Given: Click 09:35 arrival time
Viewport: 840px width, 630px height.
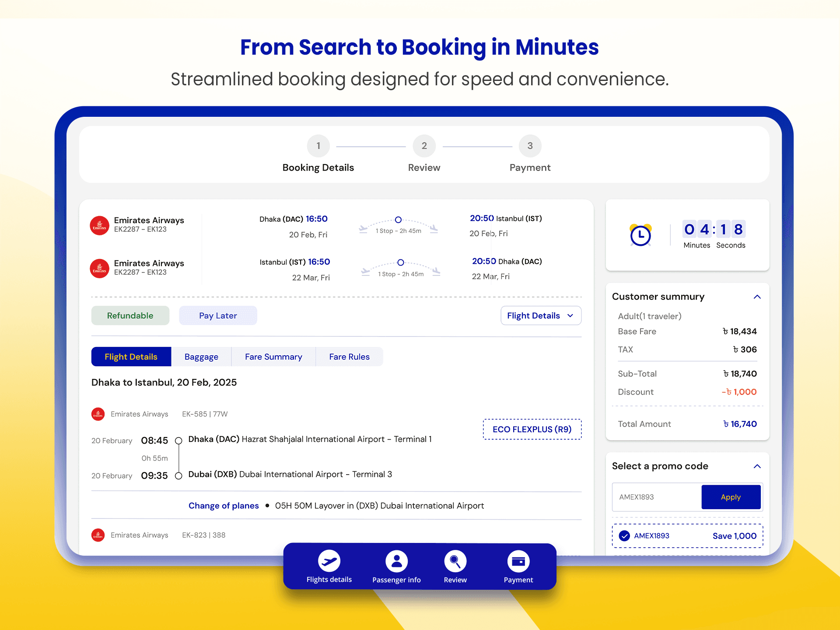Looking at the screenshot, I should [x=154, y=476].
